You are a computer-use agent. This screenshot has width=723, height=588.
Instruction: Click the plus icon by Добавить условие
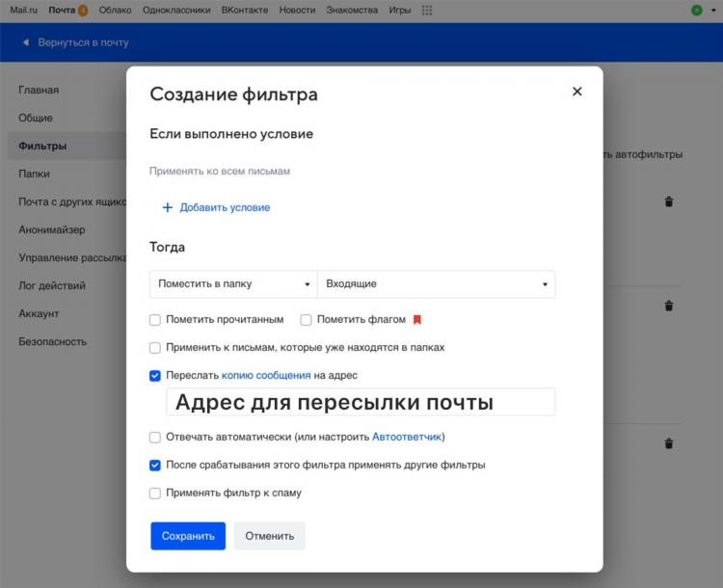click(x=168, y=207)
